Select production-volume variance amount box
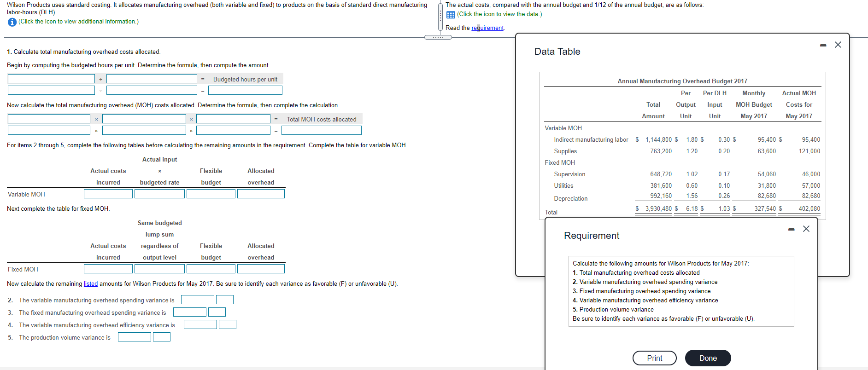This screenshot has width=868, height=370. click(x=135, y=337)
